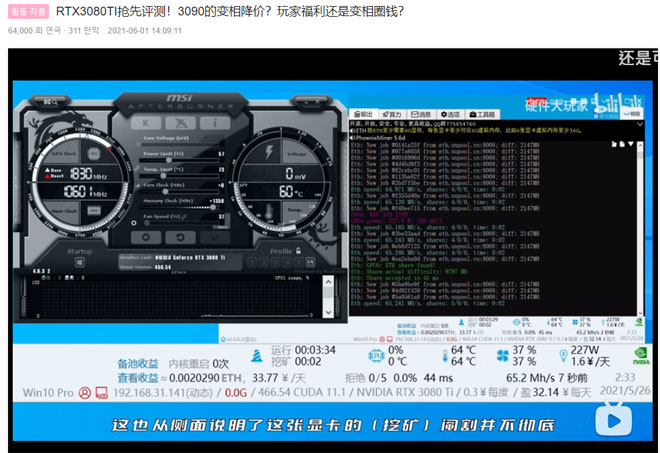The image size is (660, 453).
Task: Click the OC search button top left
Action: pyautogui.click(x=51, y=101)
